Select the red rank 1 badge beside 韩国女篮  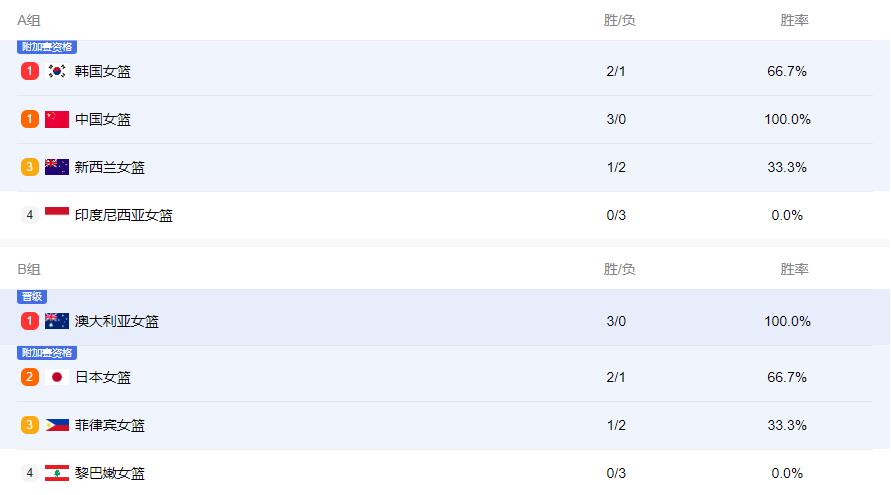coord(30,71)
